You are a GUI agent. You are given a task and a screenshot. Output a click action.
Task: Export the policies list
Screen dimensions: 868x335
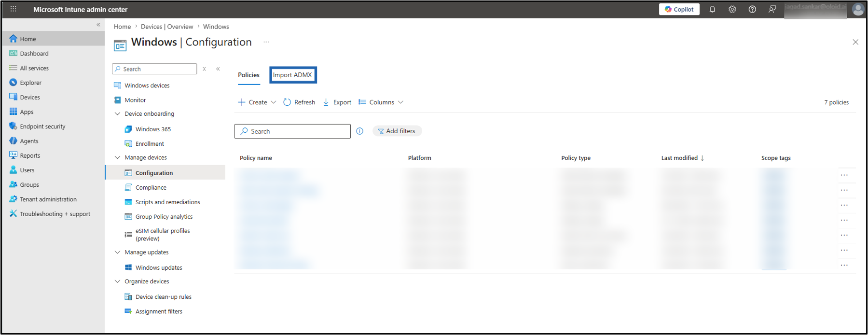tap(337, 102)
